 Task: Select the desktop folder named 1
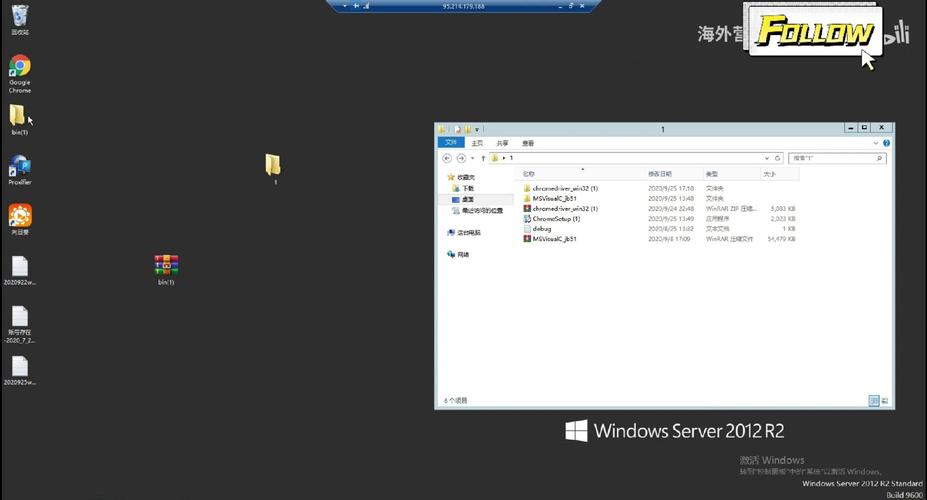[273, 169]
